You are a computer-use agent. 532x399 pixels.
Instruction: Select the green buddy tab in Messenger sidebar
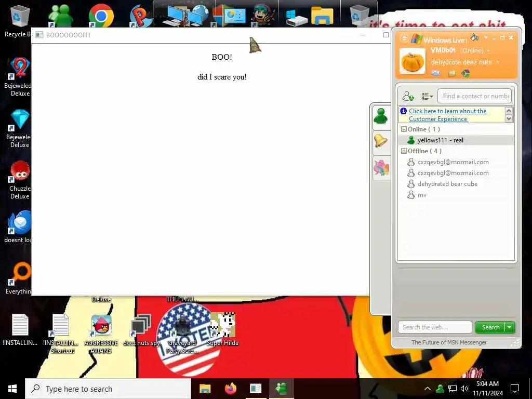pyautogui.click(x=381, y=116)
